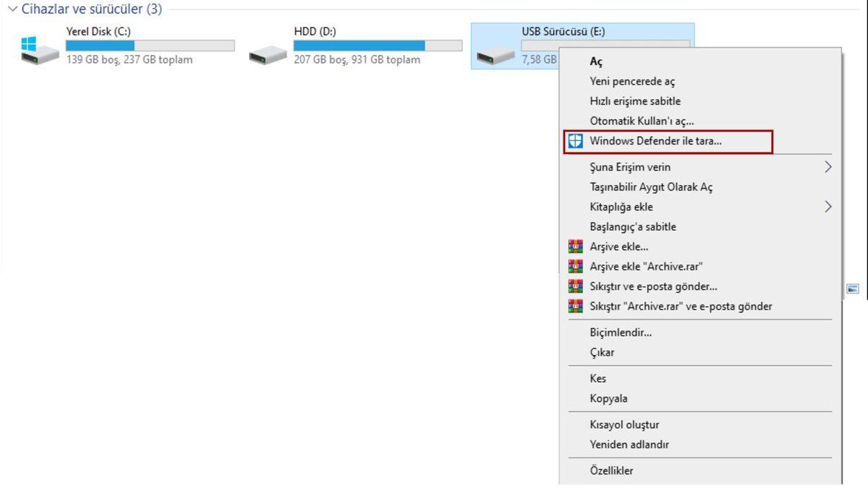Click WinRAR icon beside "Sıkıştır ve e-posta gönder..."
Viewport: 868px width, 488px height.
tap(575, 286)
